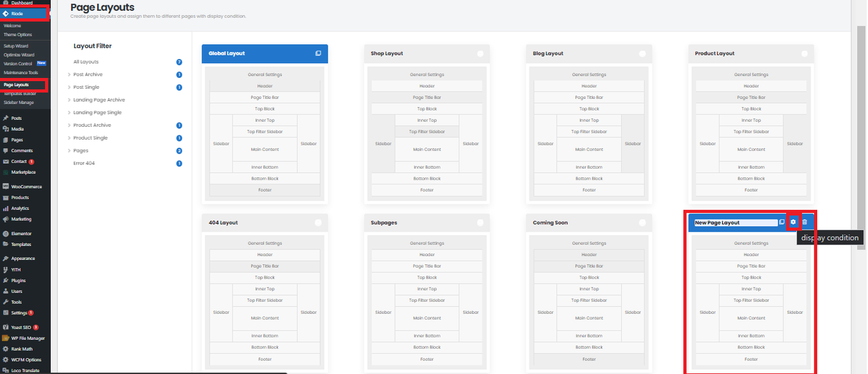Toggle the circle on Shop Layout header
868x374 pixels.
[480, 54]
